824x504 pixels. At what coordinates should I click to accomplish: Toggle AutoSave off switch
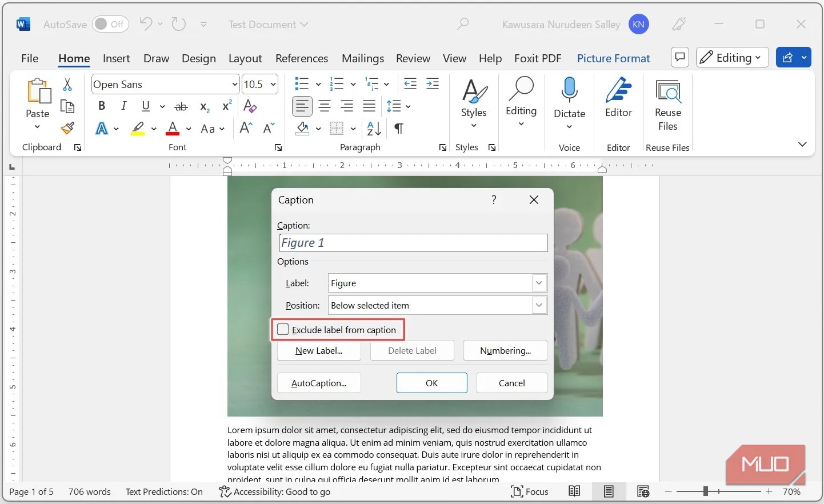click(x=110, y=24)
